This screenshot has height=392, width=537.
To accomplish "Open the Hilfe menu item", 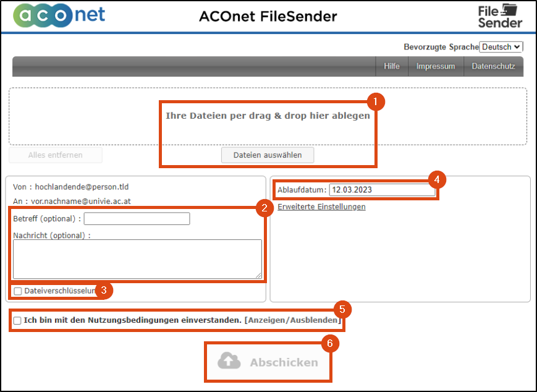I will pyautogui.click(x=392, y=67).
